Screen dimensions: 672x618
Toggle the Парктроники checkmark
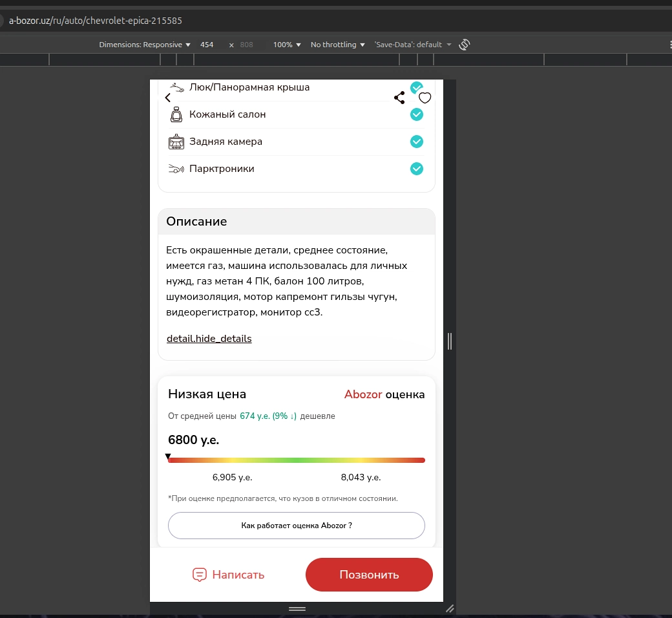pyautogui.click(x=417, y=169)
